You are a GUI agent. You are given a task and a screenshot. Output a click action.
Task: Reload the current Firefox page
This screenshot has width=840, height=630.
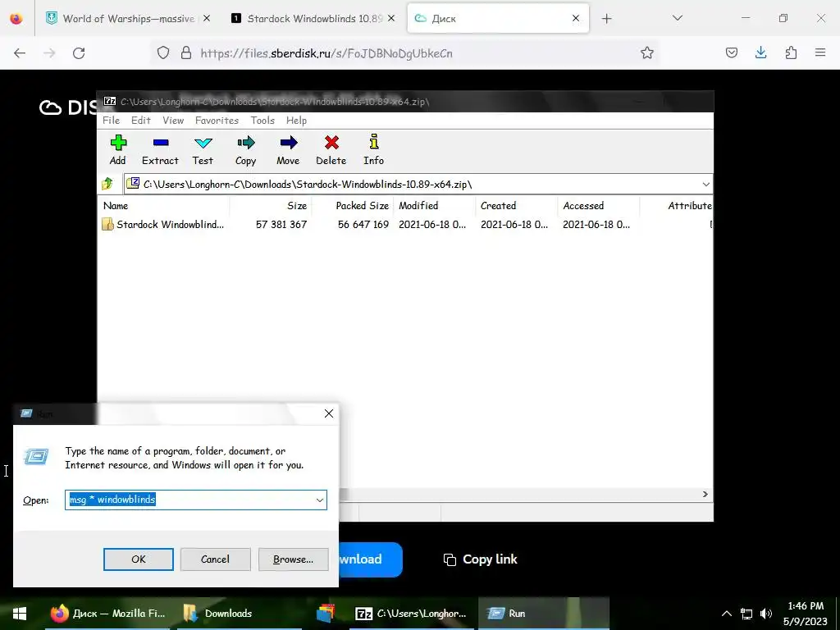(x=79, y=53)
